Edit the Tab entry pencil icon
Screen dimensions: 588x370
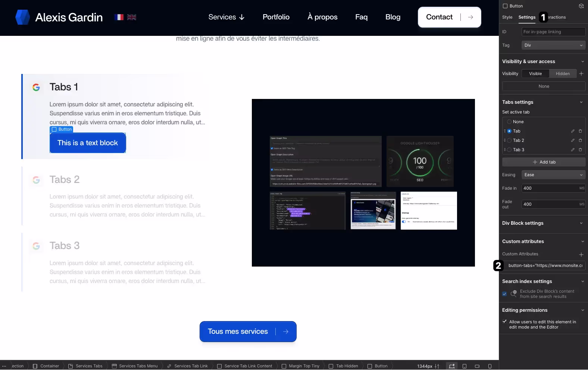click(x=573, y=131)
